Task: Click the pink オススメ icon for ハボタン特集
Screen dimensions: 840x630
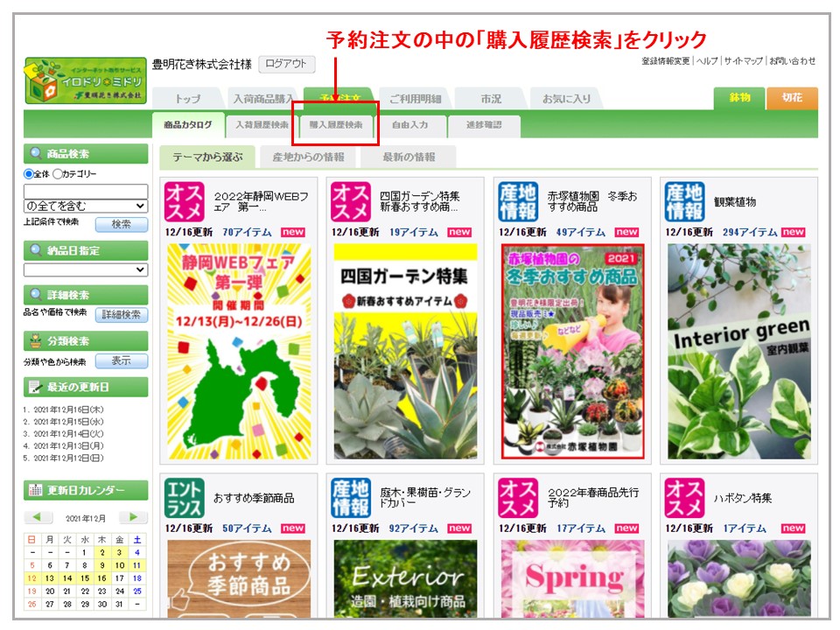Action: click(x=684, y=498)
